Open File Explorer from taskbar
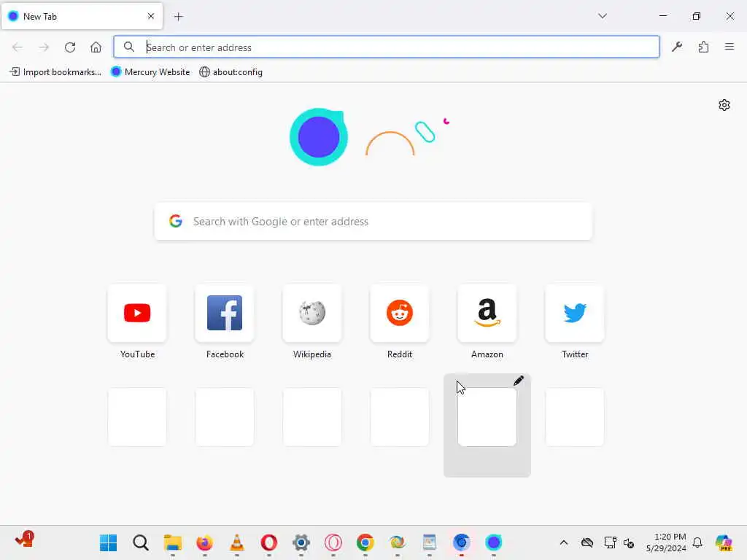This screenshot has width=747, height=560. click(x=172, y=542)
